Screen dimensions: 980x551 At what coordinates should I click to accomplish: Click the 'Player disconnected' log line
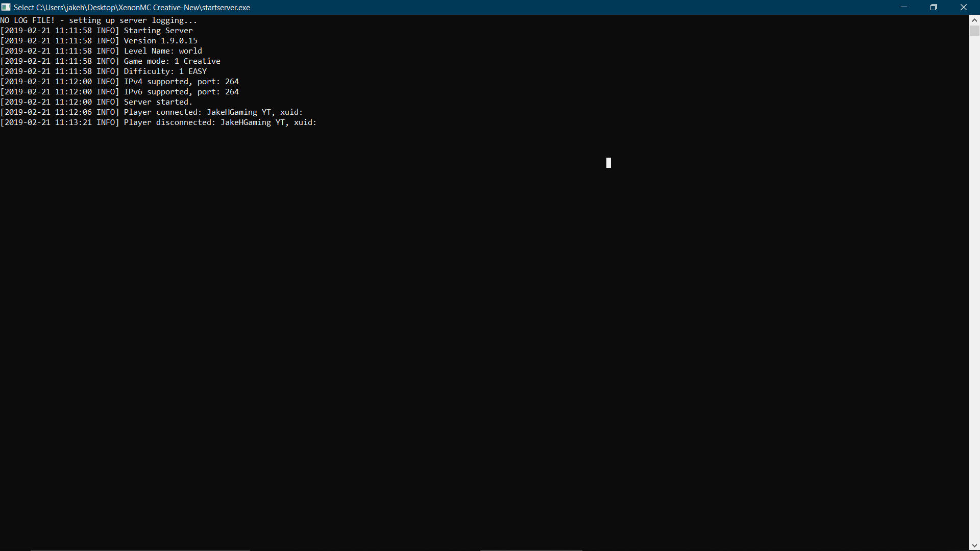coord(220,122)
